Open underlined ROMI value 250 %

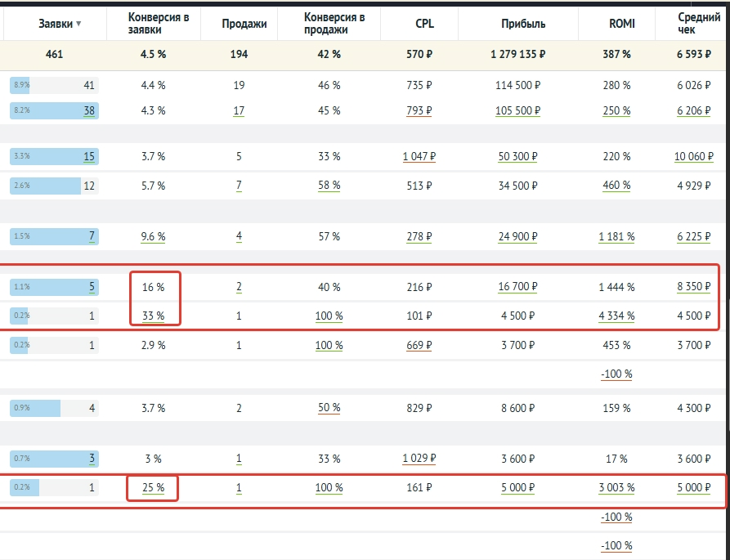(x=616, y=111)
